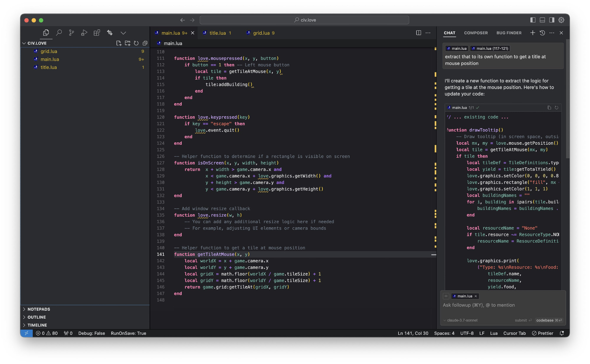
Task: Change language mode Lua
Action: 494,333
